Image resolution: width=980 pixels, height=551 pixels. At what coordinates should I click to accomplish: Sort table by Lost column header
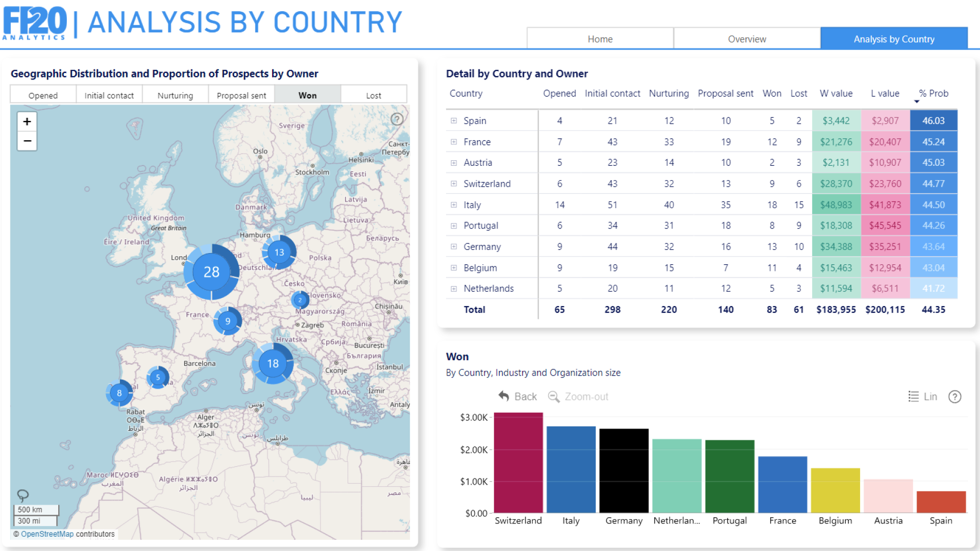coord(799,93)
